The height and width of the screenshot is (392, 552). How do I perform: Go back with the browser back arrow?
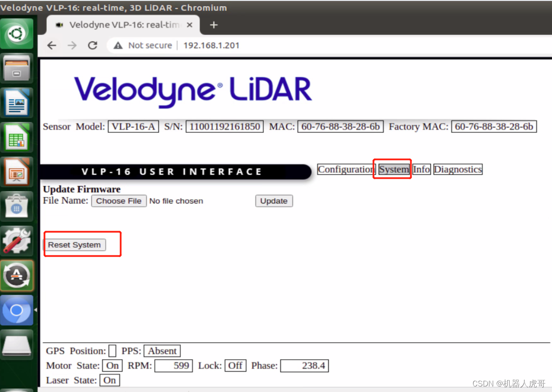tap(51, 46)
